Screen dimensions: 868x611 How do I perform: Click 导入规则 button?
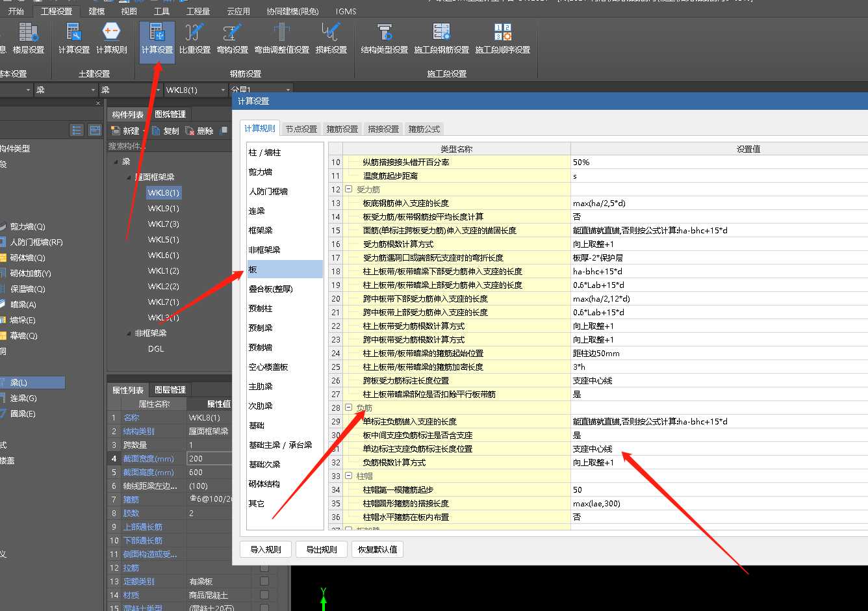click(266, 549)
